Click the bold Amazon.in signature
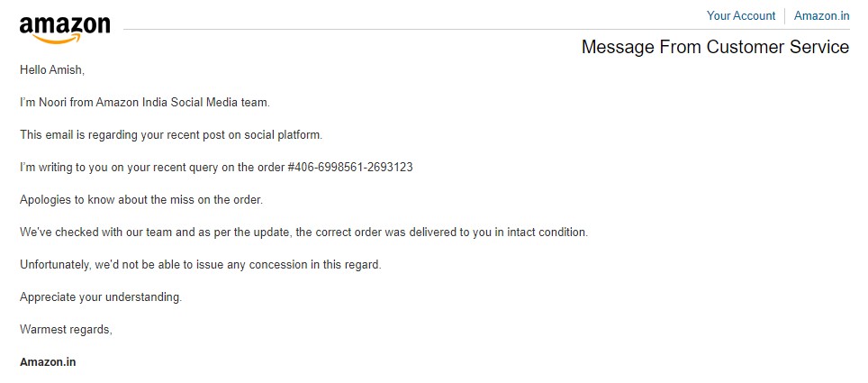The image size is (868, 383). click(x=48, y=361)
